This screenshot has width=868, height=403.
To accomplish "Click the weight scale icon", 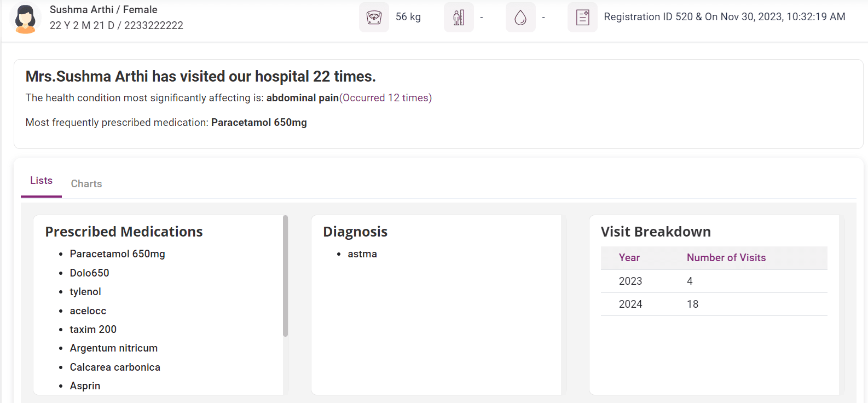I will pyautogui.click(x=374, y=18).
